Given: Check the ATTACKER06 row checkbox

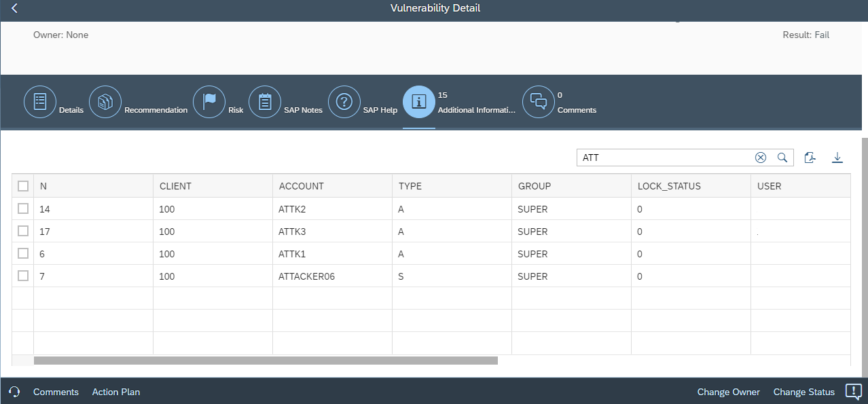Looking at the screenshot, I should [23, 276].
